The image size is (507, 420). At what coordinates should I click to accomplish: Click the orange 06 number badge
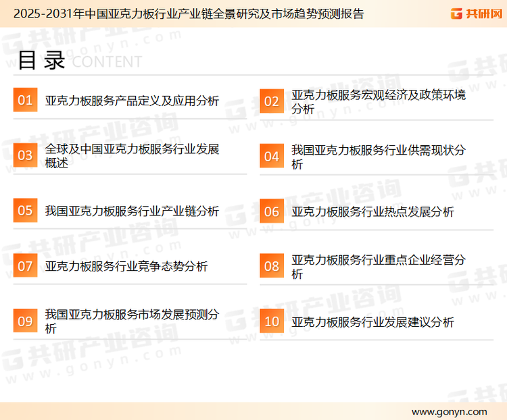pyautogui.click(x=272, y=211)
